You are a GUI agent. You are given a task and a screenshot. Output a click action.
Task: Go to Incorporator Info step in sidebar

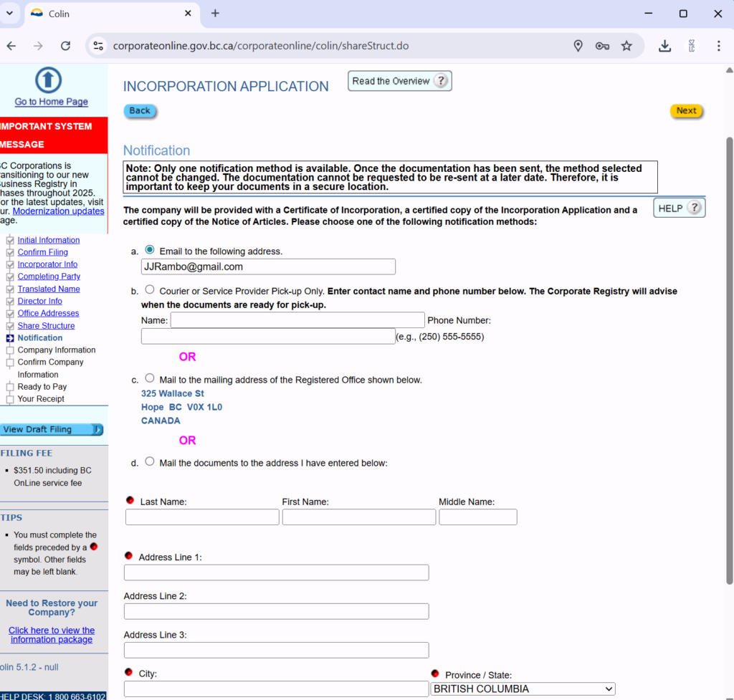47,264
